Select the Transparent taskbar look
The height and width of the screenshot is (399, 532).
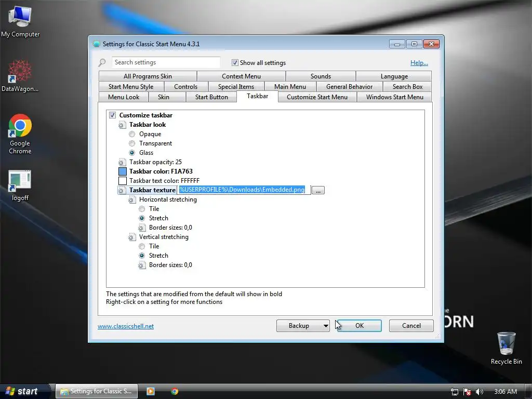132,143
